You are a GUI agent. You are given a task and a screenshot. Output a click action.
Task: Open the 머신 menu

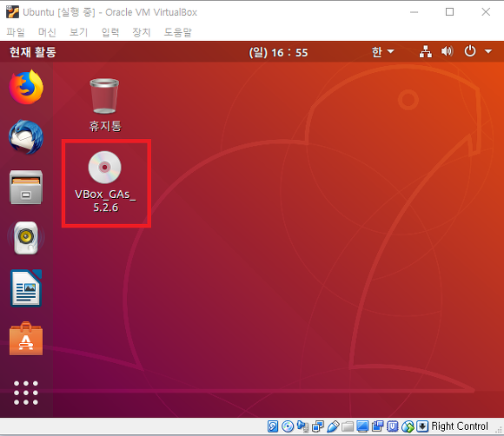[x=47, y=32]
